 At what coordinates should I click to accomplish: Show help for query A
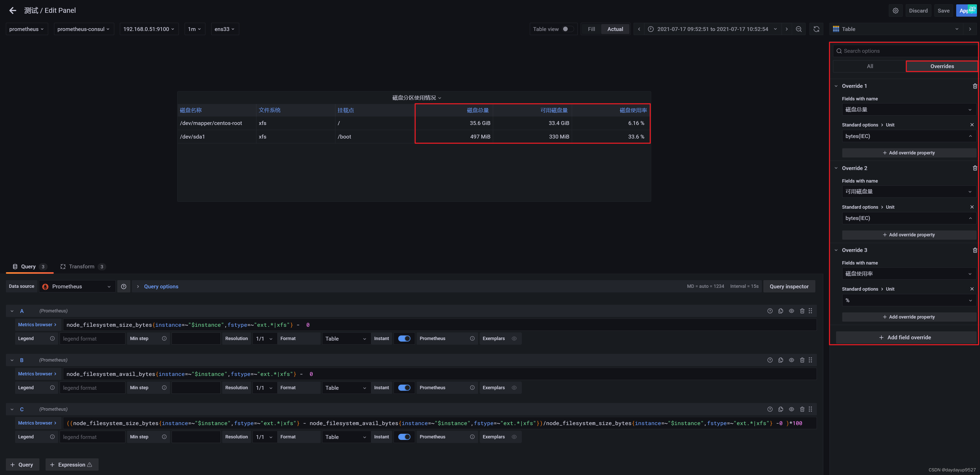pos(770,311)
